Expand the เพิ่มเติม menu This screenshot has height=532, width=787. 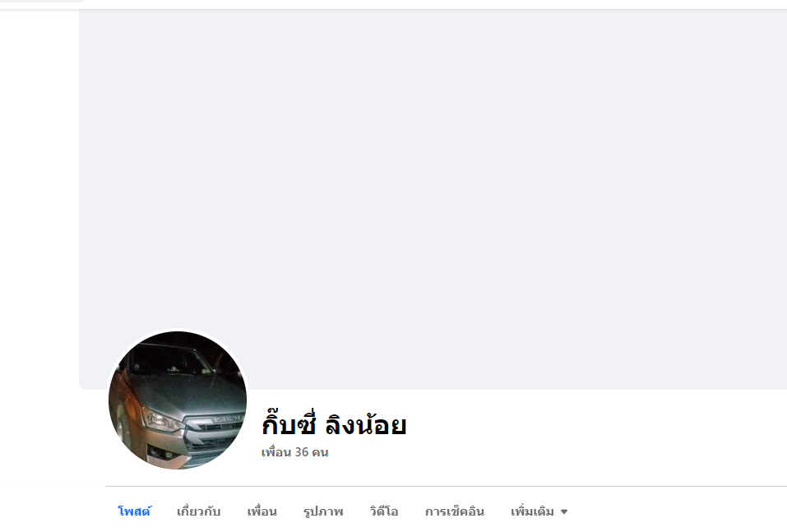(539, 511)
